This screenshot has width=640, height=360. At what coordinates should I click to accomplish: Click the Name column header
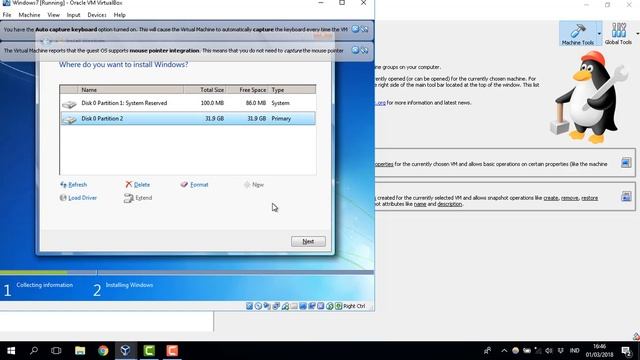[130, 89]
